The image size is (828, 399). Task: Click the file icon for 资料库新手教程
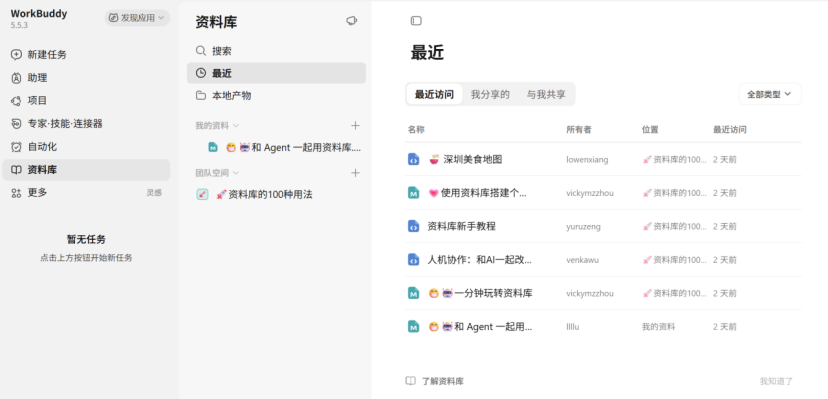click(x=413, y=226)
